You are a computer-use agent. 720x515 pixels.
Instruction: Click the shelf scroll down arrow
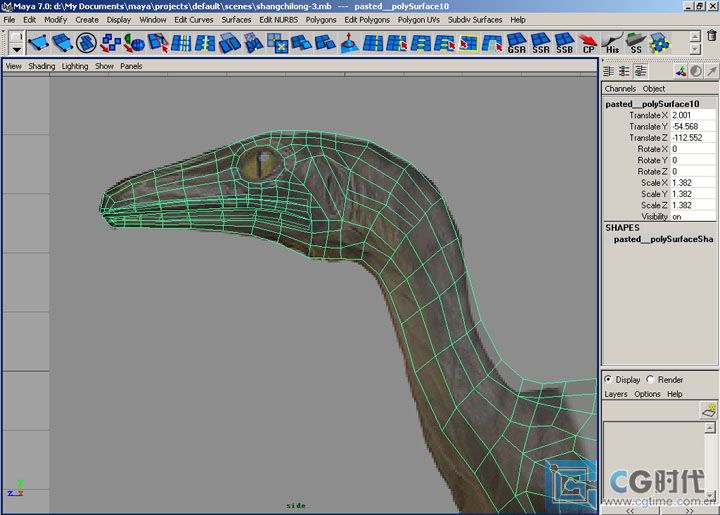695,48
